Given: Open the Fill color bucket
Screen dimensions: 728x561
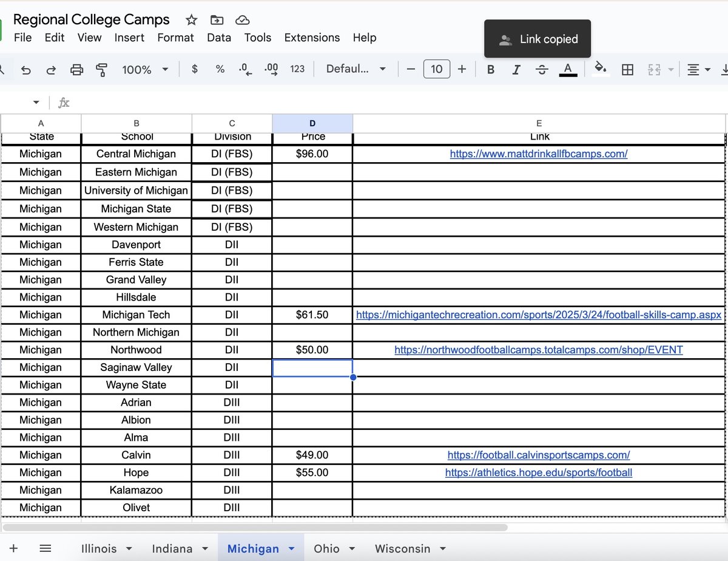Looking at the screenshot, I should click(x=601, y=69).
